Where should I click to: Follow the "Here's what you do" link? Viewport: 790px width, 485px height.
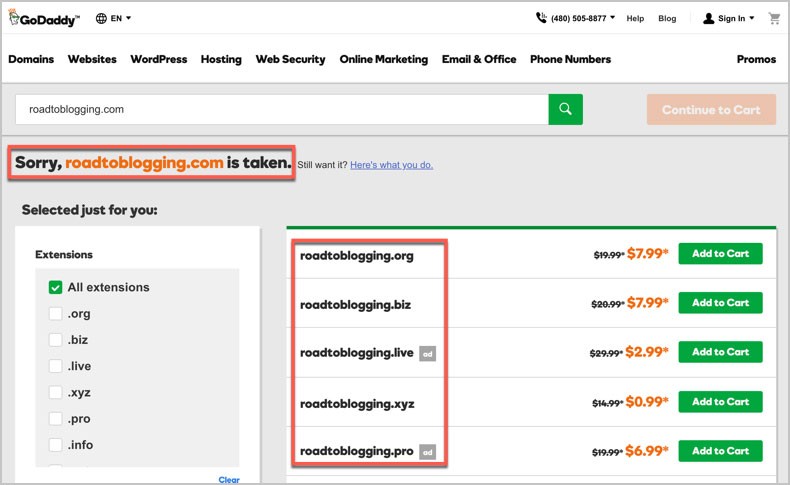click(x=391, y=165)
